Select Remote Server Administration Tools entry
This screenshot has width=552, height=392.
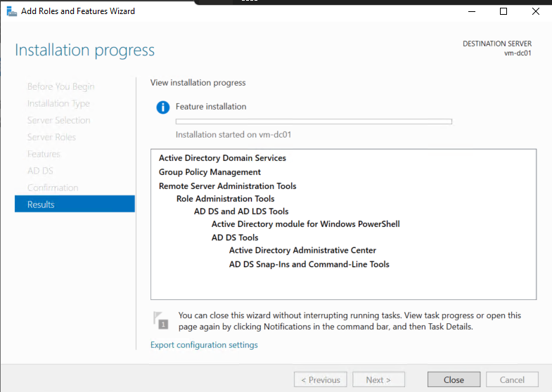[227, 186]
